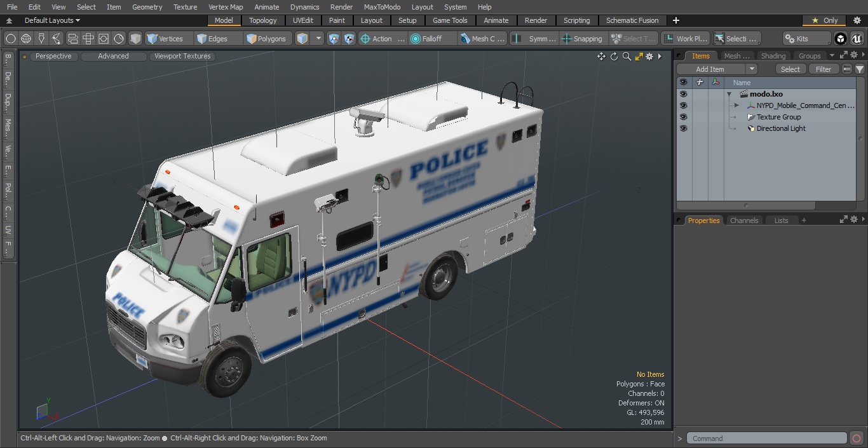Toggle the Only star layout button
Screen dimensions: 868x448
click(824, 20)
